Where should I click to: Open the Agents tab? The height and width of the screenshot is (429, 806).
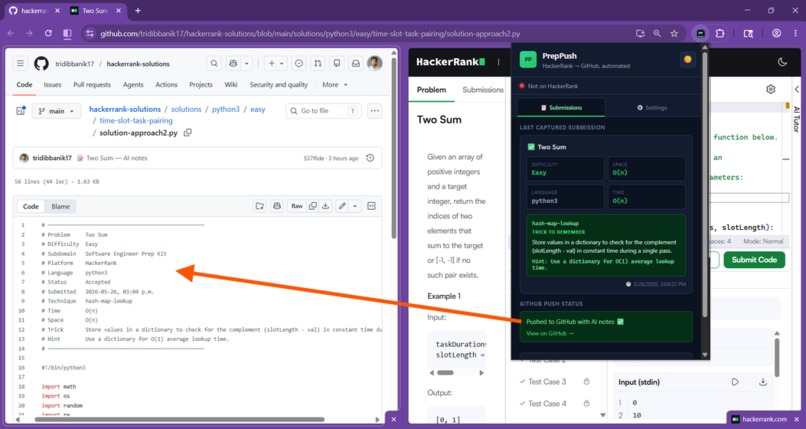133,85
